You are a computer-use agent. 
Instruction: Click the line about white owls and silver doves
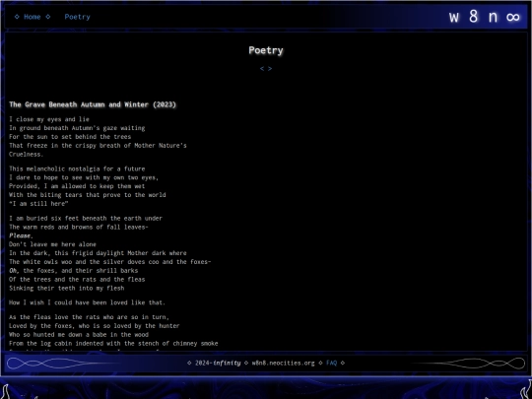(110, 262)
